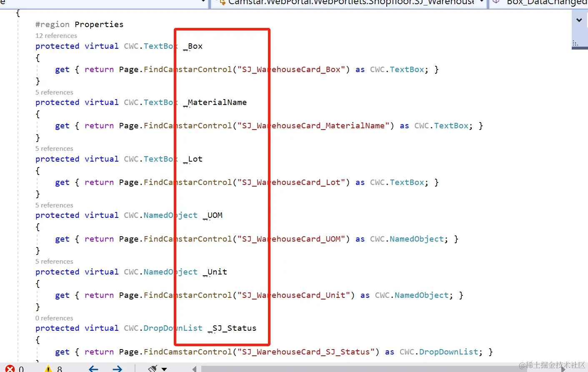Click the "SJ_WarehouseCard_Lot" string literal
This screenshot has width=588, height=372.
click(291, 182)
